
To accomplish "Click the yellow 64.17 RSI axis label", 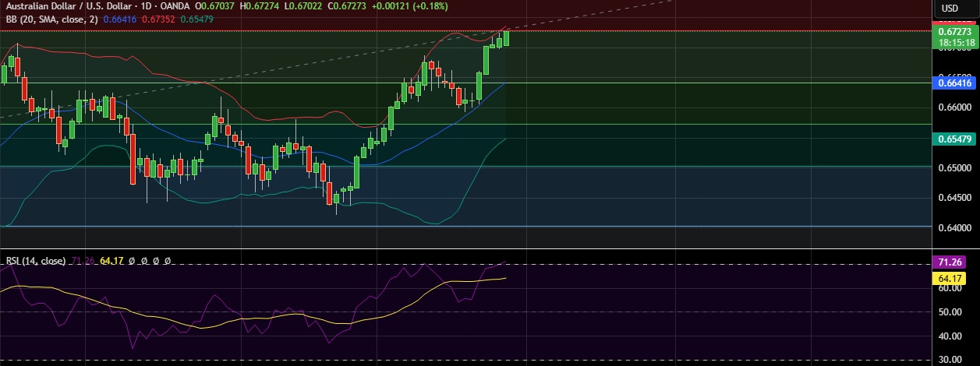I will 950,278.
